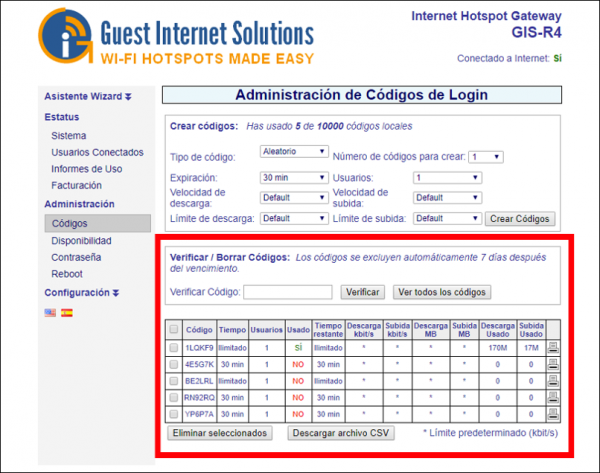Open Reboot in the sidebar

click(x=67, y=274)
